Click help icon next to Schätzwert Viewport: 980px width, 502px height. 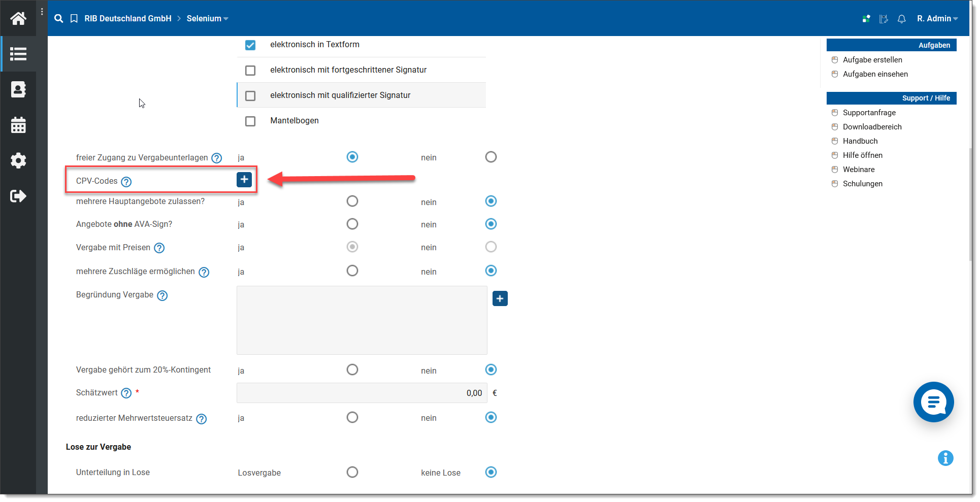126,393
